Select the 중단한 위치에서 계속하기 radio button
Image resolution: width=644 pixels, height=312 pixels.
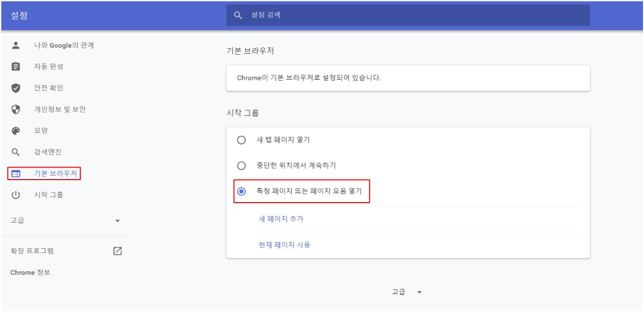241,166
